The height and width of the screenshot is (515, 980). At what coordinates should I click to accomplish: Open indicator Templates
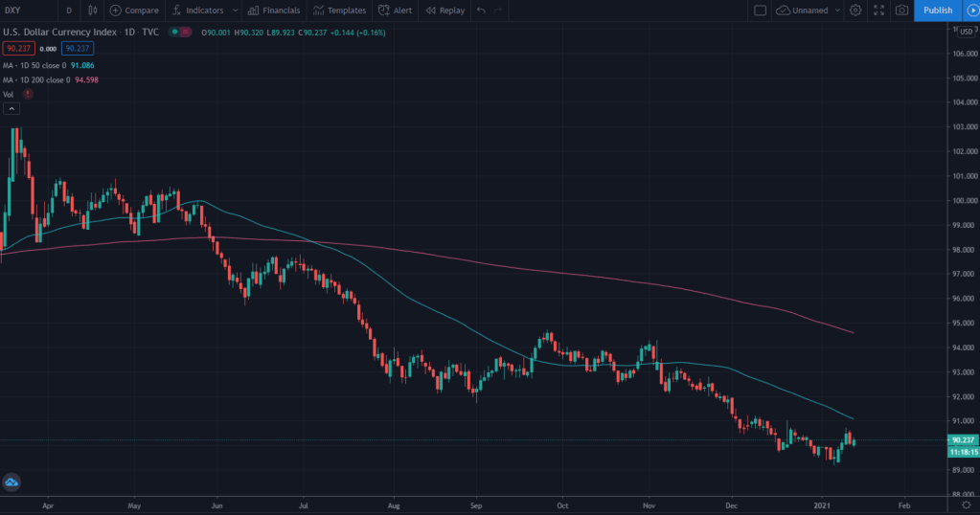(339, 11)
